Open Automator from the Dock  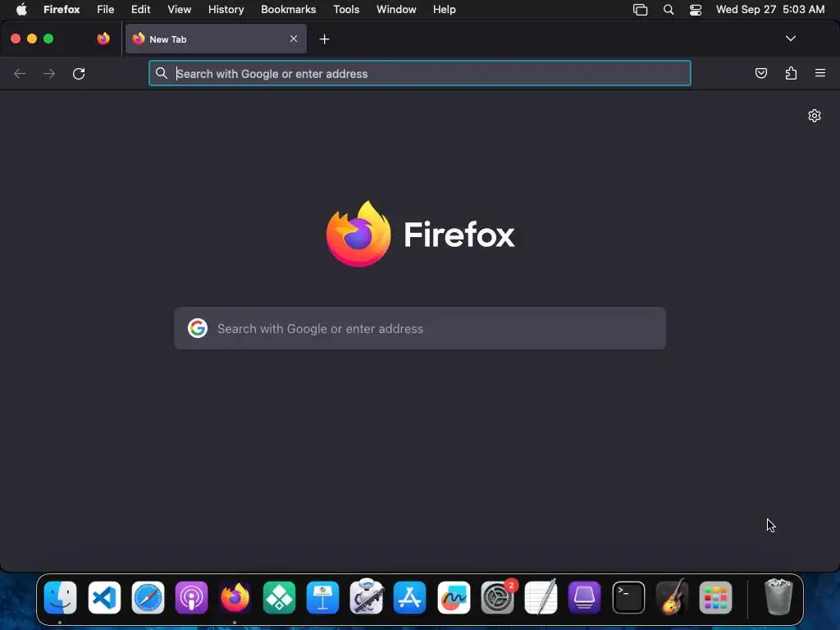tap(367, 596)
